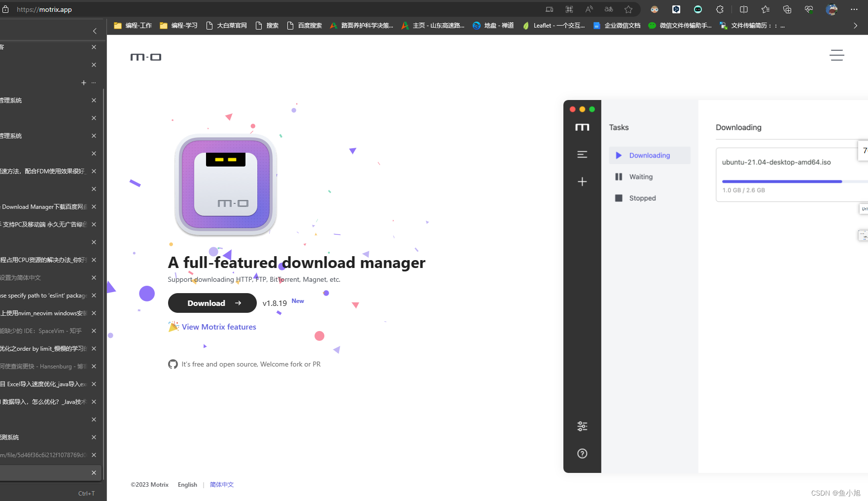This screenshot has width=868, height=501.
Task: Switch site language to 简体中文
Action: coord(222,485)
